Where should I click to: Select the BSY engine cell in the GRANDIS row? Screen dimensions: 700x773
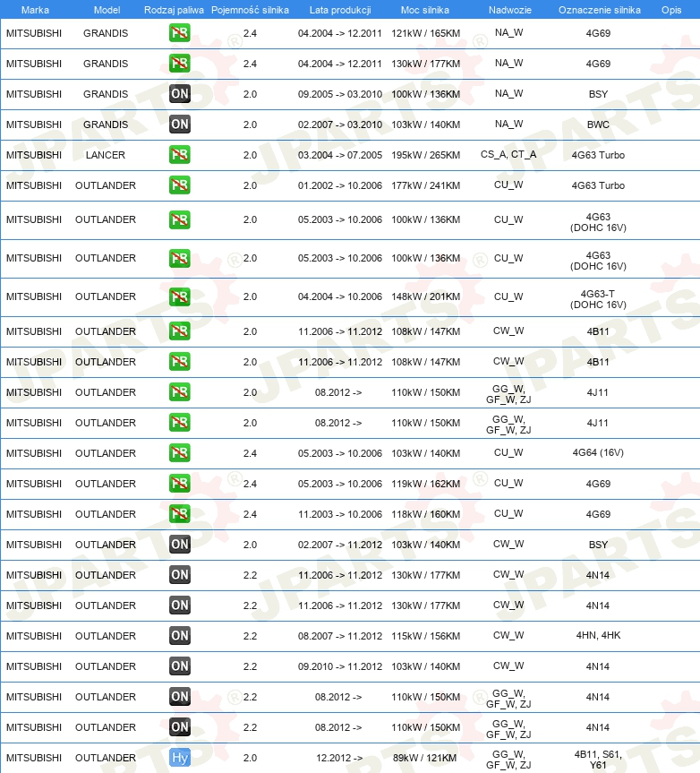(x=598, y=94)
